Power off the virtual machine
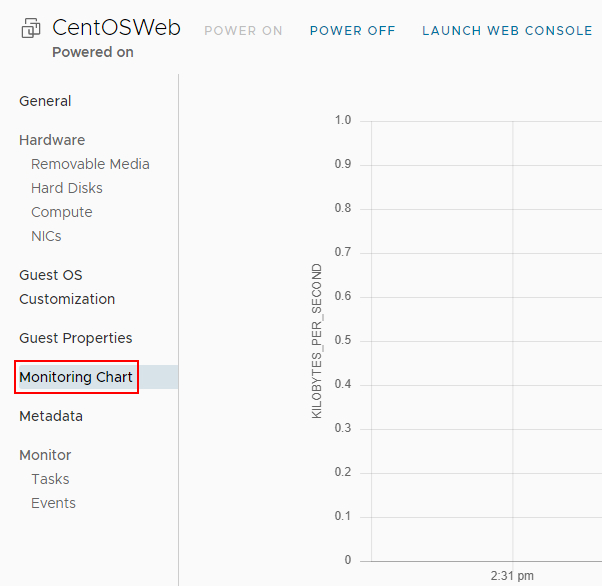The image size is (602, 586). (352, 31)
